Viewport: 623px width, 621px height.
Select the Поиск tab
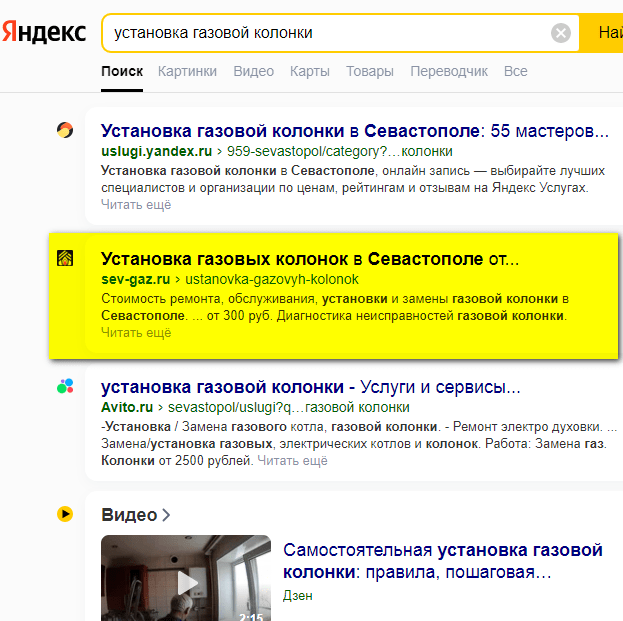[122, 71]
